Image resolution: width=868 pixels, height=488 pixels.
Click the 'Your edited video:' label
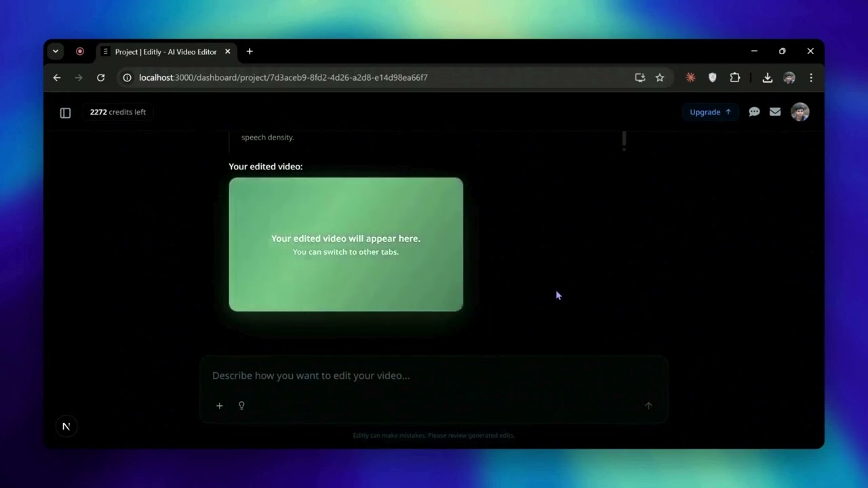click(x=266, y=167)
